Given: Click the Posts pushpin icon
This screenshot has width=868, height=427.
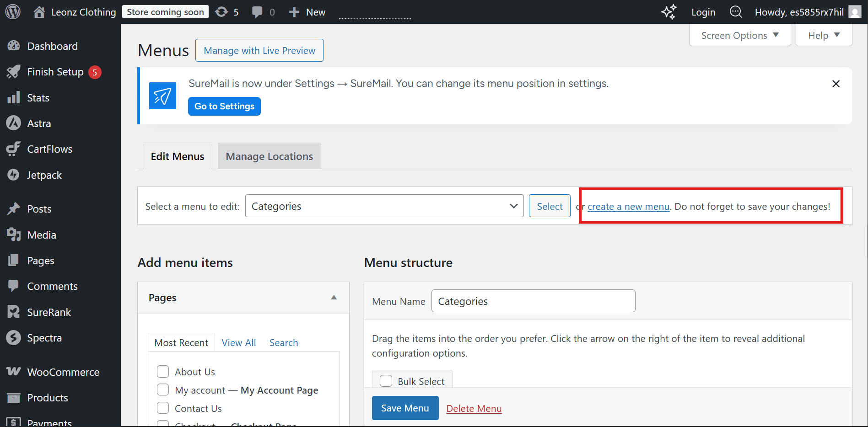Looking at the screenshot, I should click(x=14, y=209).
